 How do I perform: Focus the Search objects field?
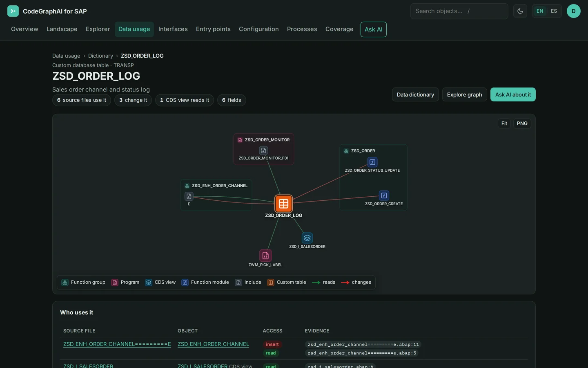point(459,11)
